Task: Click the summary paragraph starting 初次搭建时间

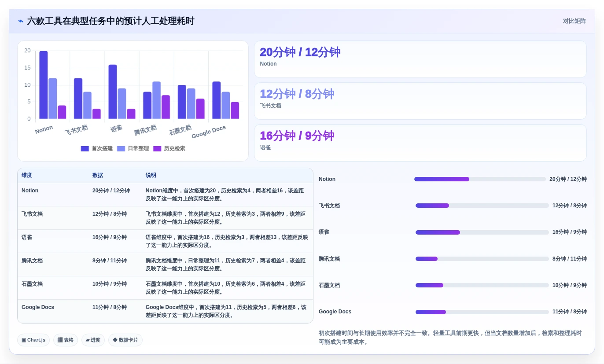Action: (450, 338)
